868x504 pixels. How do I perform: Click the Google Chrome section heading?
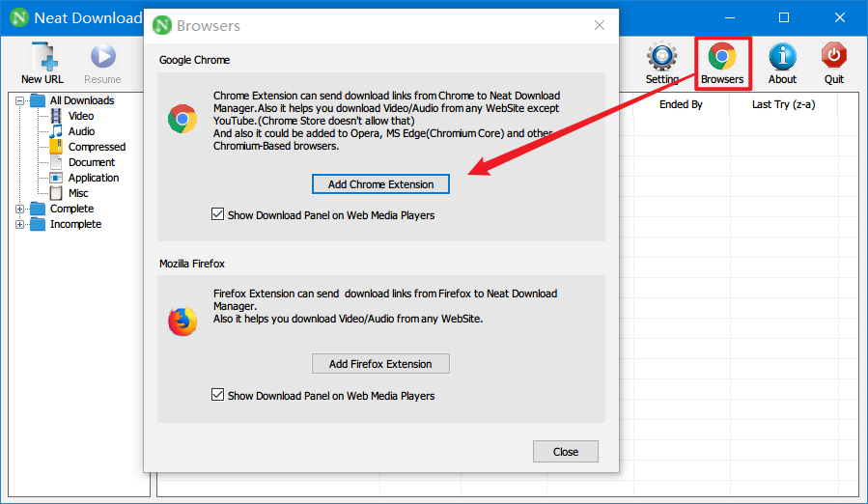point(194,60)
